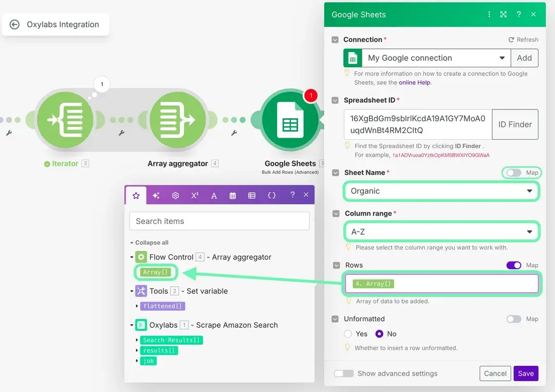Screen dimensions: 555x392
Task: Toggle the Sheet Name Map switch
Action: pyautogui.click(x=513, y=173)
